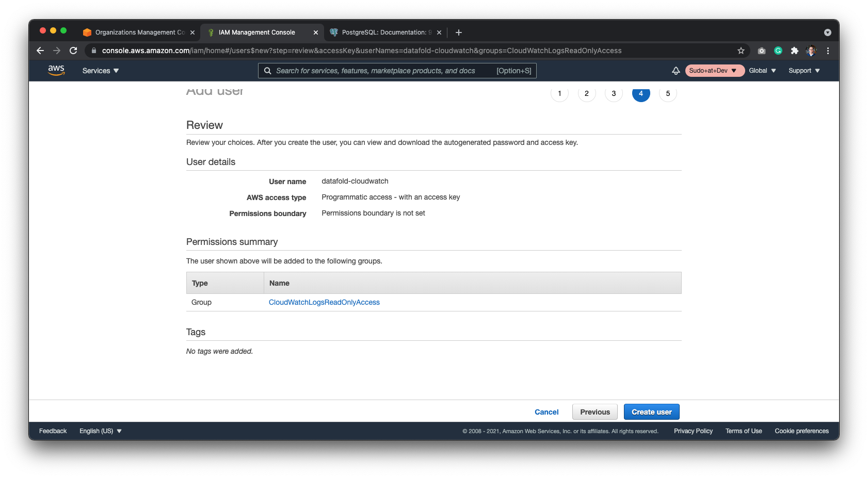Click the browser forward arrow
This screenshot has height=478, width=868.
(57, 51)
